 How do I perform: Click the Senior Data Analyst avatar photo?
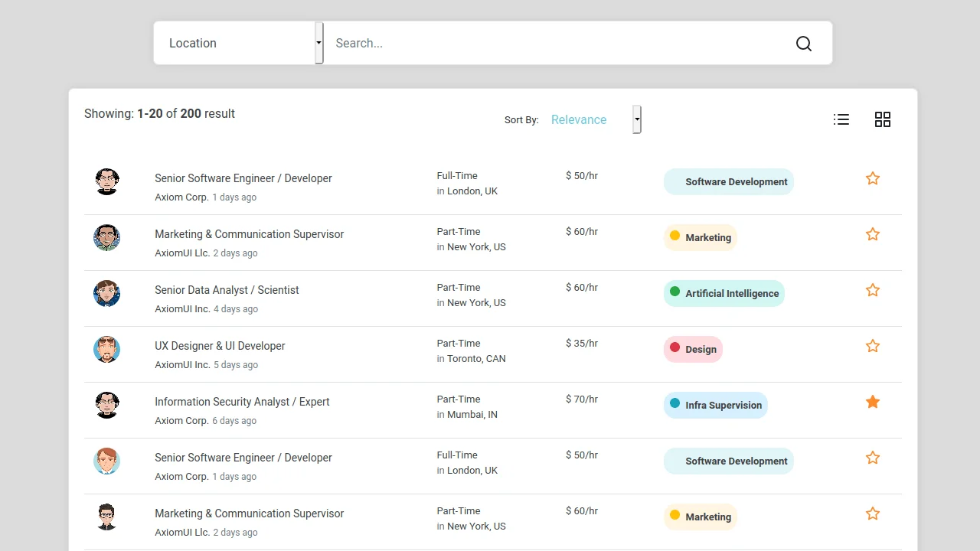click(x=106, y=293)
